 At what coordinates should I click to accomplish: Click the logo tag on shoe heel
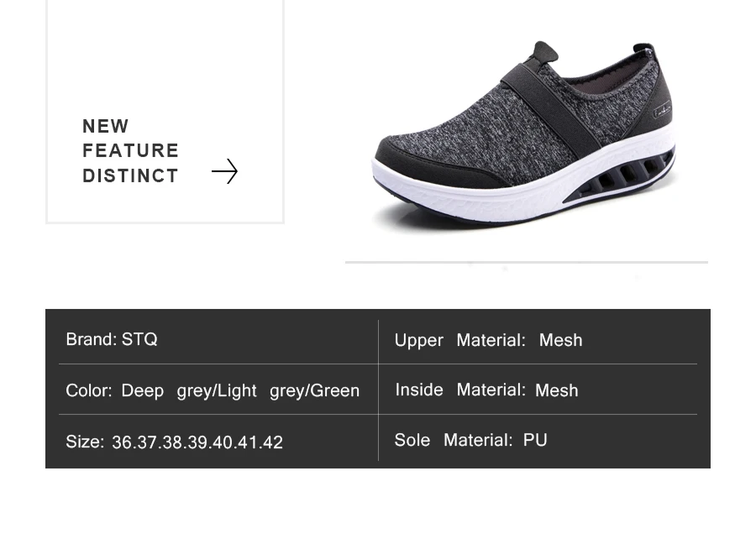coord(663,112)
